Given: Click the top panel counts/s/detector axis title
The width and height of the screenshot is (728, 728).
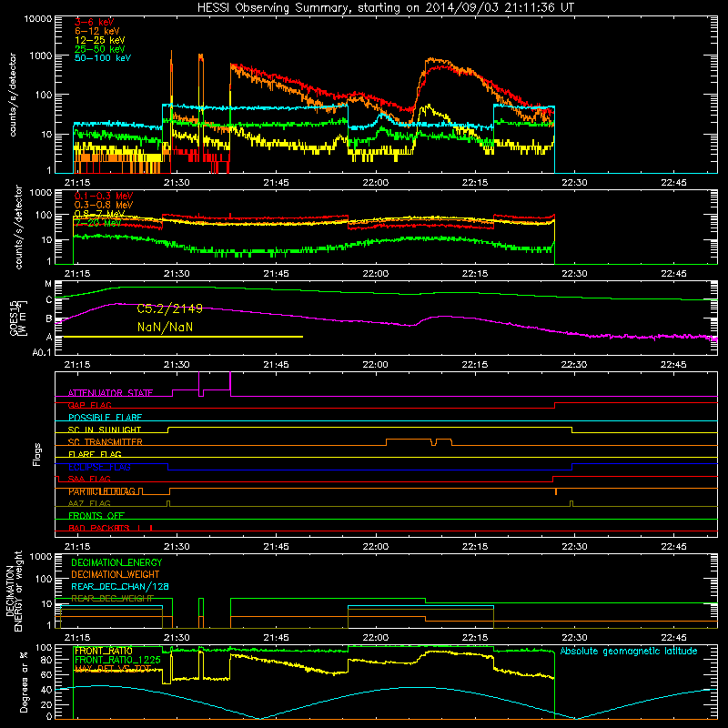Looking at the screenshot, I should click(13, 95).
